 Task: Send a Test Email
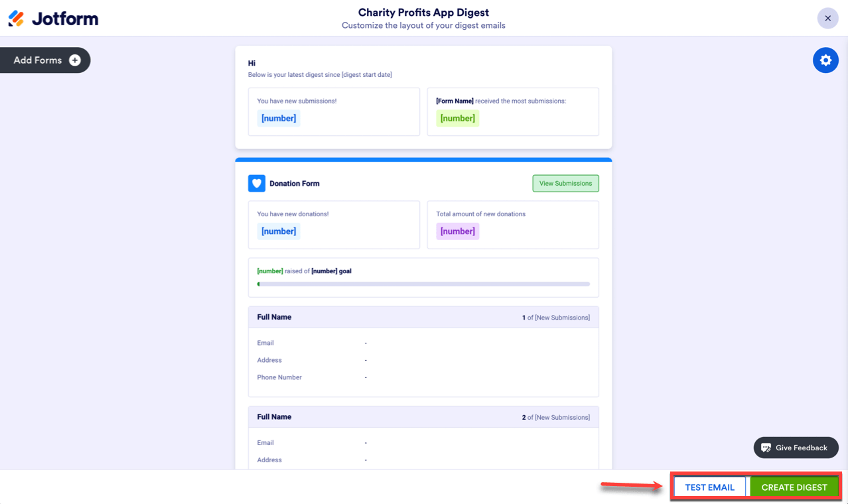(709, 487)
